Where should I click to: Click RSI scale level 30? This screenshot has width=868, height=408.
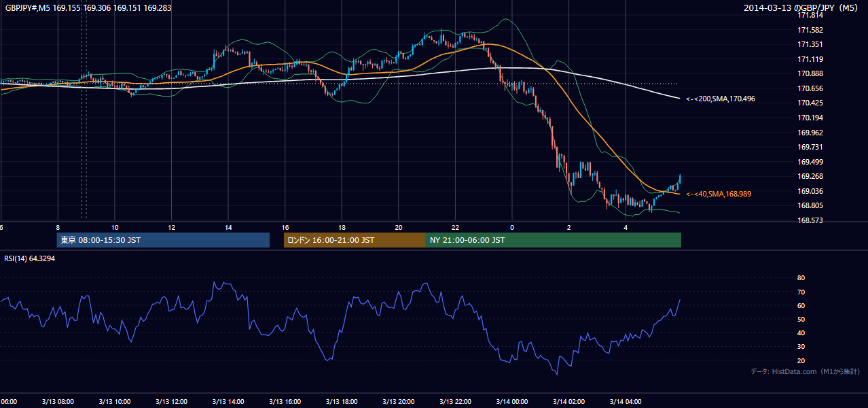coord(801,347)
